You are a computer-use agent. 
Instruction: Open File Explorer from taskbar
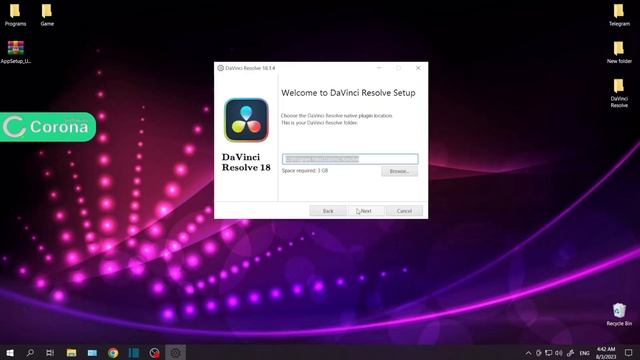(x=71, y=353)
